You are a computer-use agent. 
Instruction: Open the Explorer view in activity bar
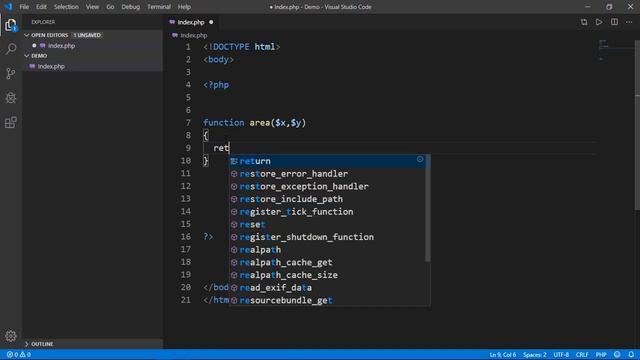(11, 25)
